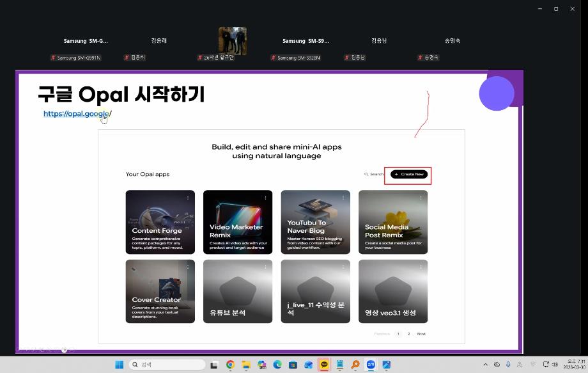Open the https://opal.google/ link
Viewport: 588px width, 373px height.
[x=75, y=113]
